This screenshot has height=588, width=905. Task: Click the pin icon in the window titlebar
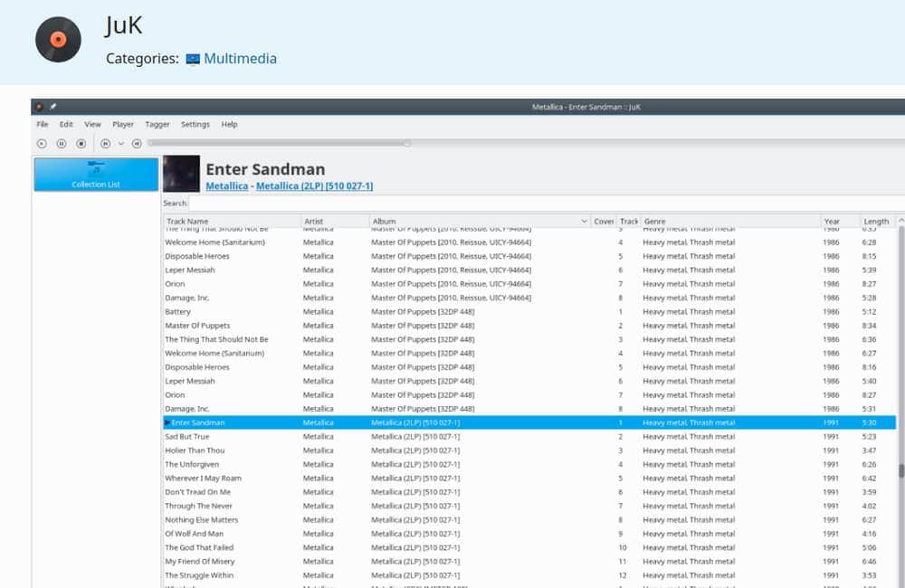52,107
